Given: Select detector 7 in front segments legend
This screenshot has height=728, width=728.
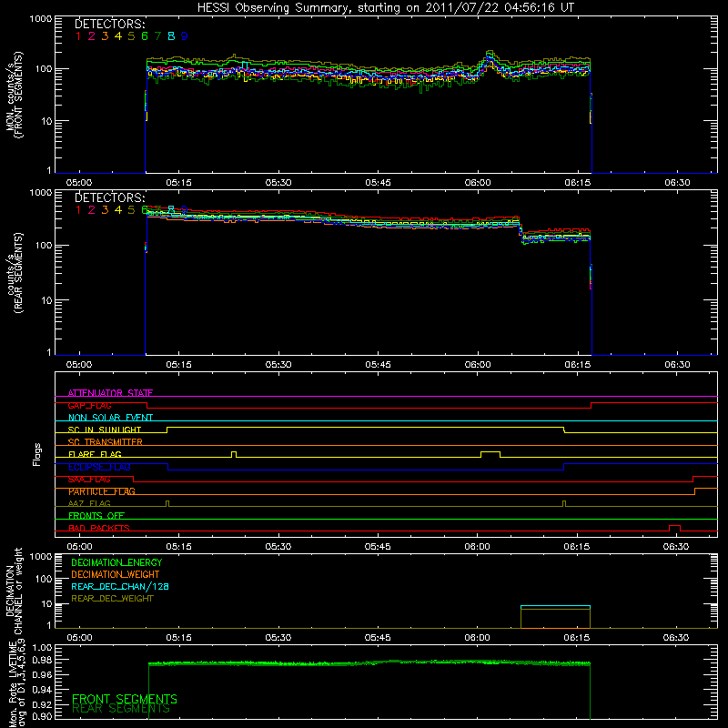Looking at the screenshot, I should point(157,36).
